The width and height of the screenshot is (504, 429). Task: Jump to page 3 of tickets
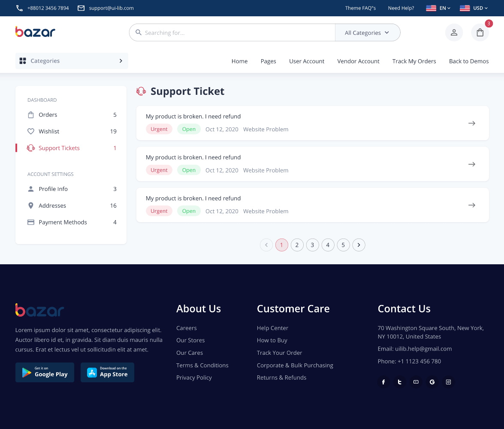(312, 245)
